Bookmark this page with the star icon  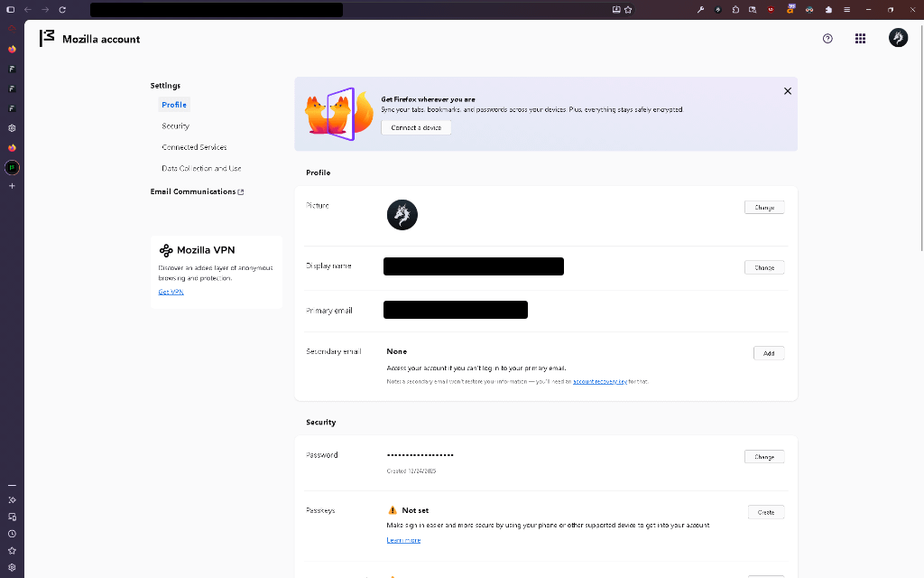point(628,9)
